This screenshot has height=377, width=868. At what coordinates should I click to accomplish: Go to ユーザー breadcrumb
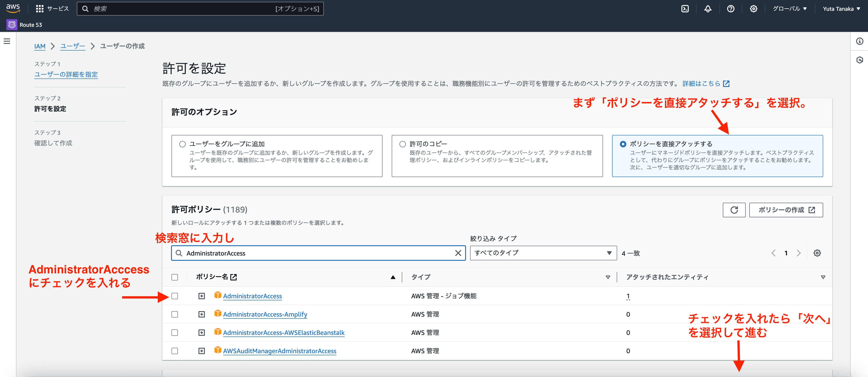pos(73,46)
